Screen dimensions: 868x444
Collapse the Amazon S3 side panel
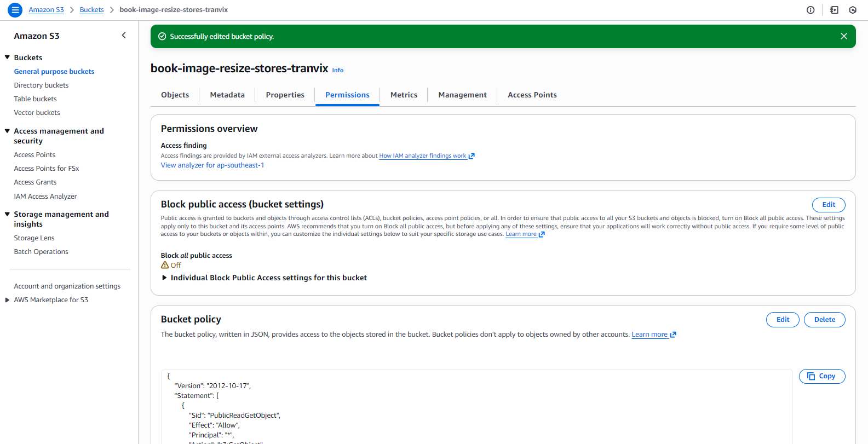[x=124, y=36]
